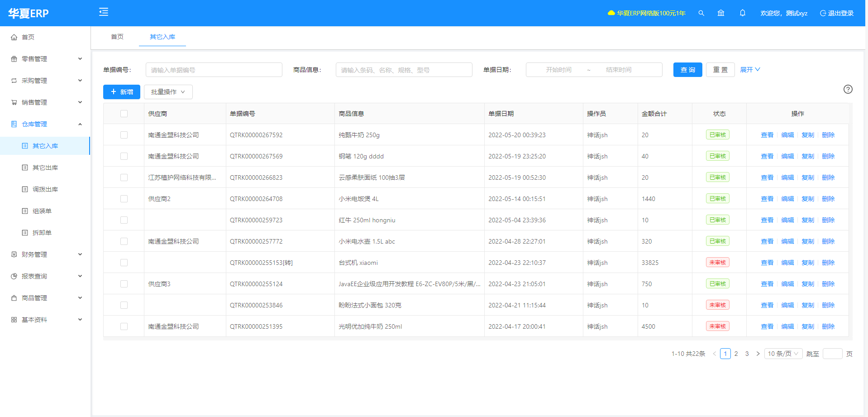
Task: Click the 商品管理 bag icon
Action: click(14, 298)
